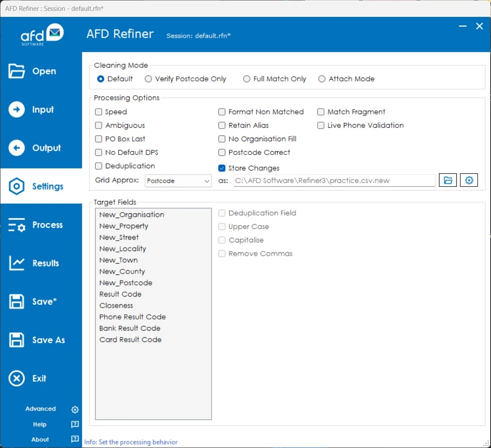Viewport: 491px width, 448px height.
Task: Select New_Locality in Target Fields
Action: click(x=153, y=249)
